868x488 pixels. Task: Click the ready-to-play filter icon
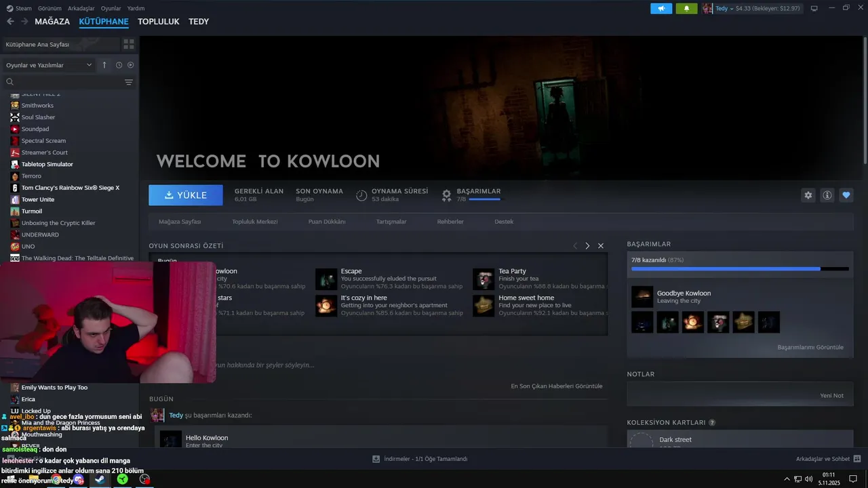[x=131, y=65]
